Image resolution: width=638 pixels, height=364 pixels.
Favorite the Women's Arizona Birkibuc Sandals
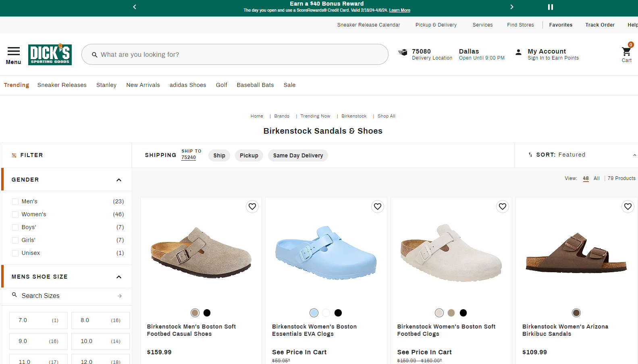pos(628,207)
